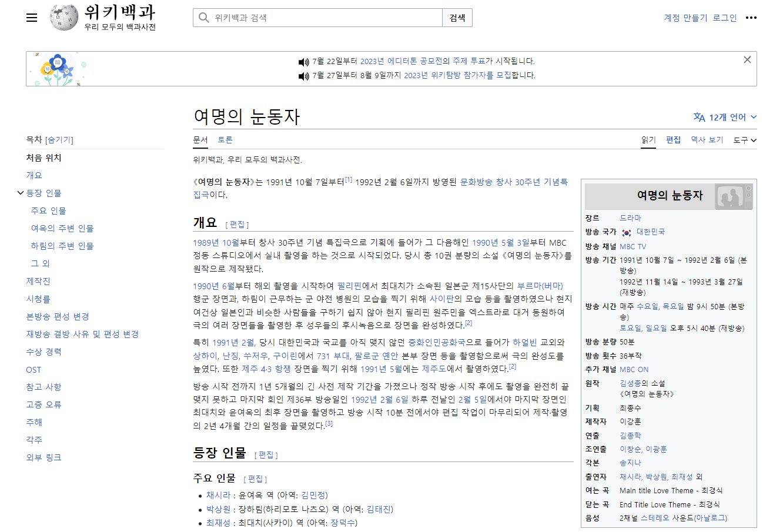Open the 채시라 link in cast list
This screenshot has height=532, width=783.
pos(218,496)
